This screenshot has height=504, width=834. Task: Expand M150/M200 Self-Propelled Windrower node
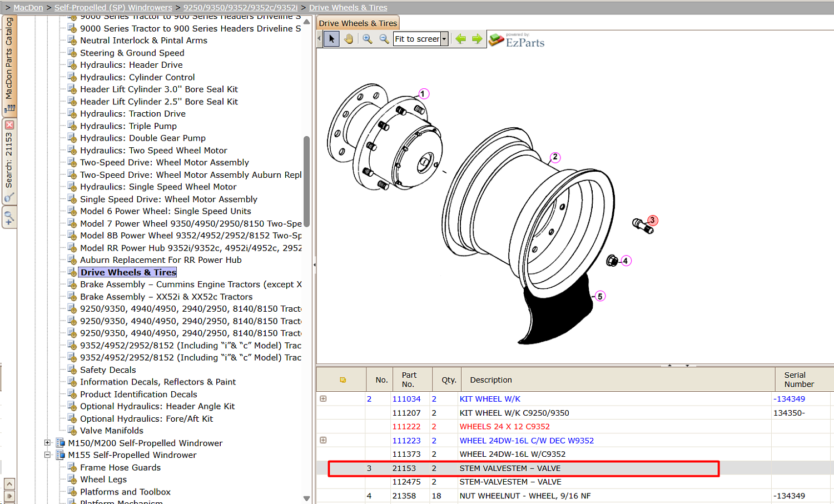point(47,443)
